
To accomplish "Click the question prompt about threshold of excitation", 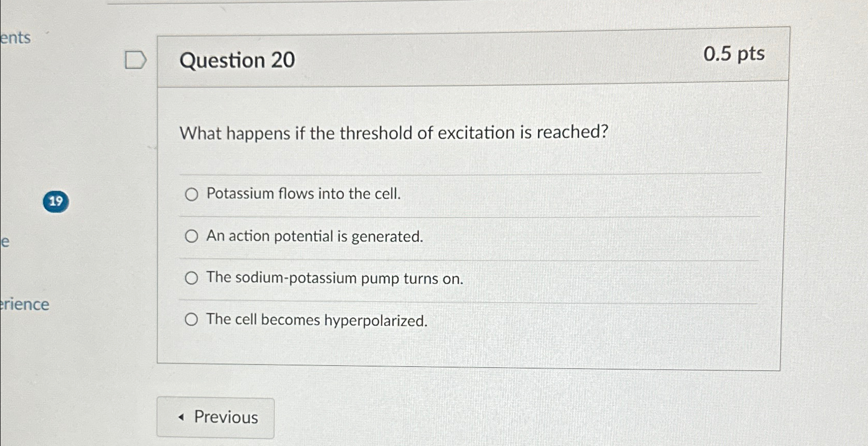I will pyautogui.click(x=394, y=133).
